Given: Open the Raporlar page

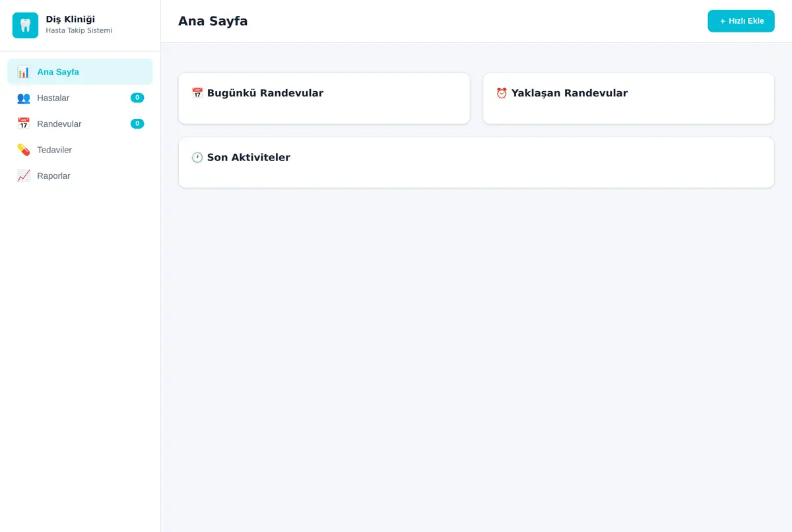Looking at the screenshot, I should (x=80, y=176).
